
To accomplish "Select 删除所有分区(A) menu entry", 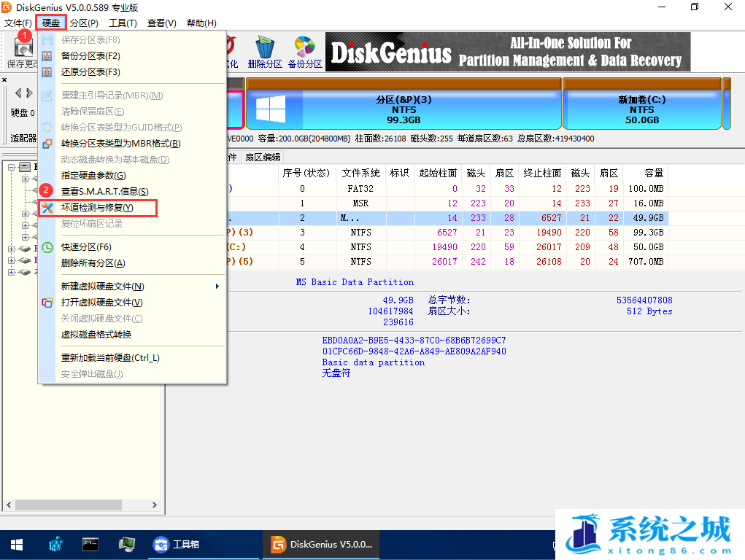I will [x=132, y=263].
